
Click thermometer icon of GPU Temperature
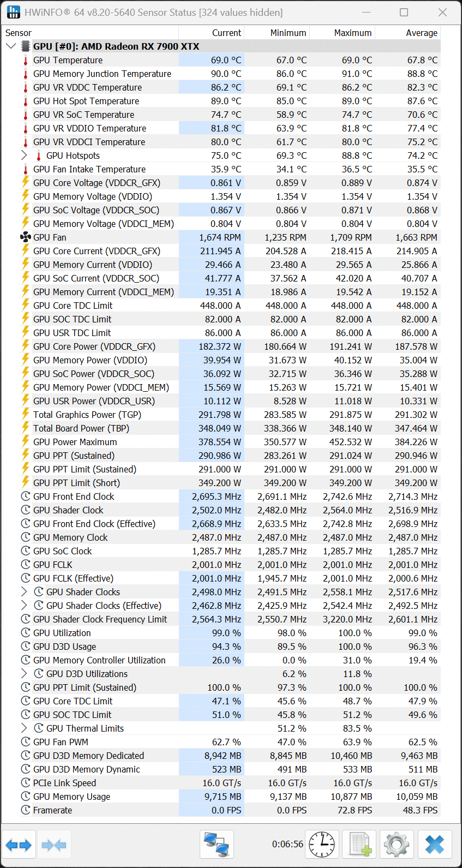pos(25,60)
